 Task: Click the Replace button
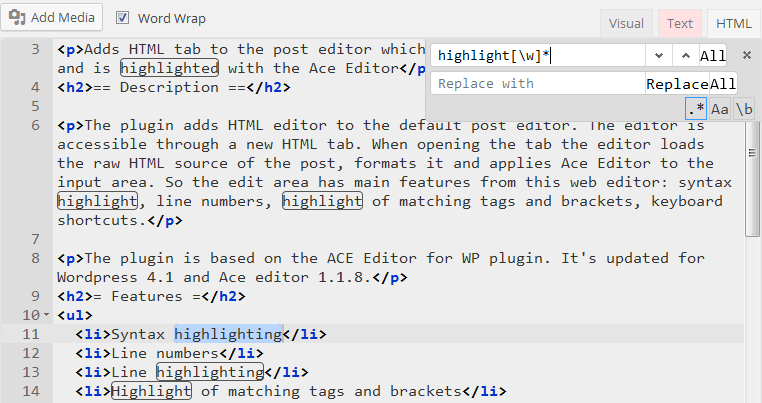pos(677,84)
